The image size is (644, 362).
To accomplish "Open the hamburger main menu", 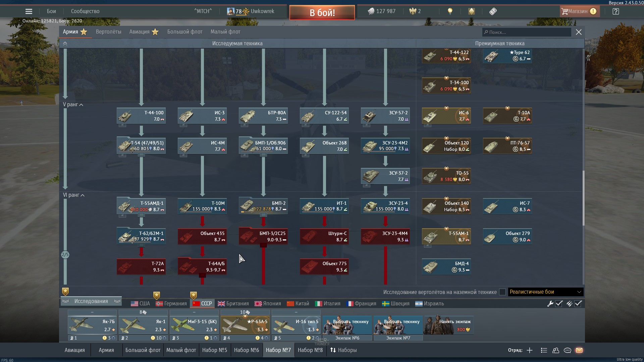I will click(x=29, y=11).
